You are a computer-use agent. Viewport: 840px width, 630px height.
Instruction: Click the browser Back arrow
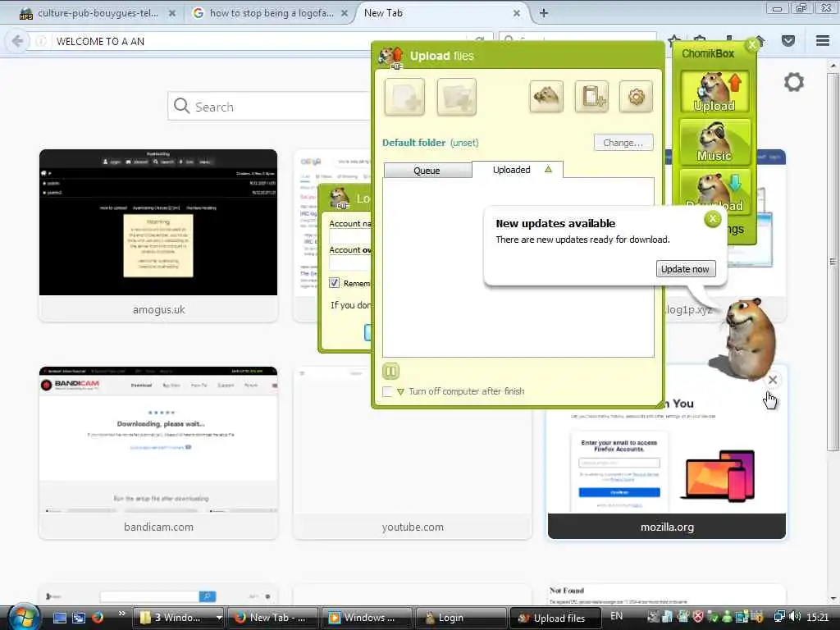coord(17,41)
